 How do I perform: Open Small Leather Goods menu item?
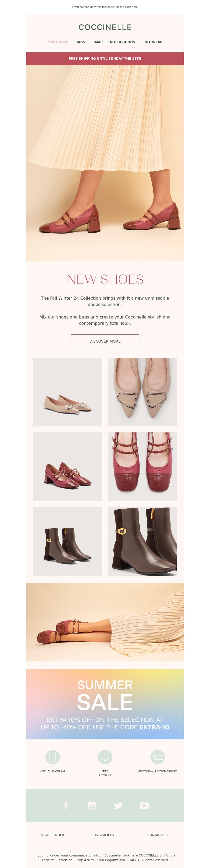[114, 42]
